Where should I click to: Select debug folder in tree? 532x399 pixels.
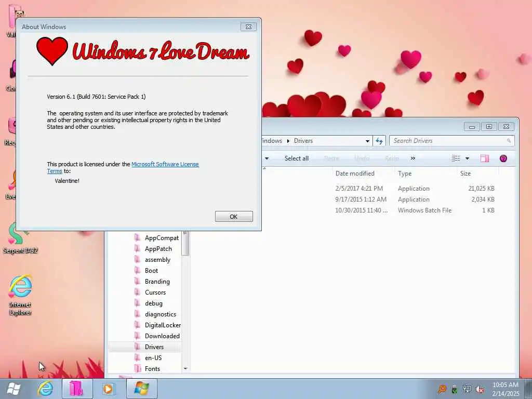click(x=153, y=303)
